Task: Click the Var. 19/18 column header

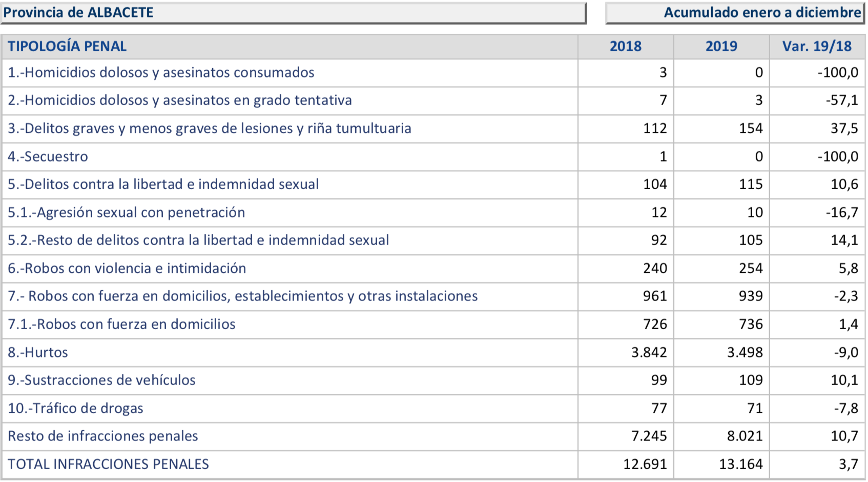Action: click(817, 46)
